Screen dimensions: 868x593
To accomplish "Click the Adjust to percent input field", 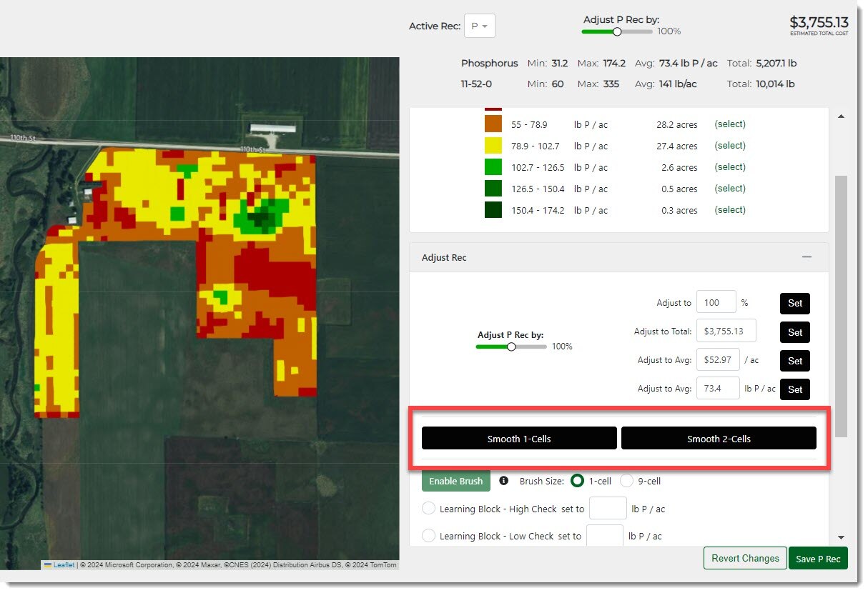I will pos(716,302).
